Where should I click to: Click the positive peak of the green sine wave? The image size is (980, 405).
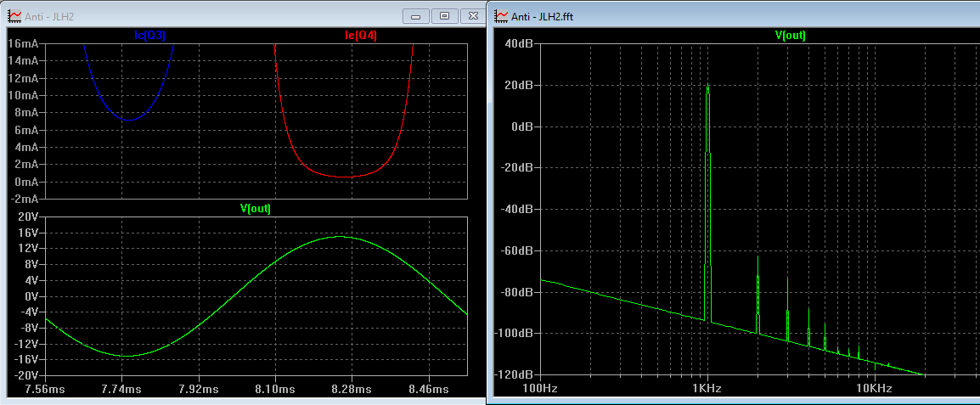[x=340, y=237]
